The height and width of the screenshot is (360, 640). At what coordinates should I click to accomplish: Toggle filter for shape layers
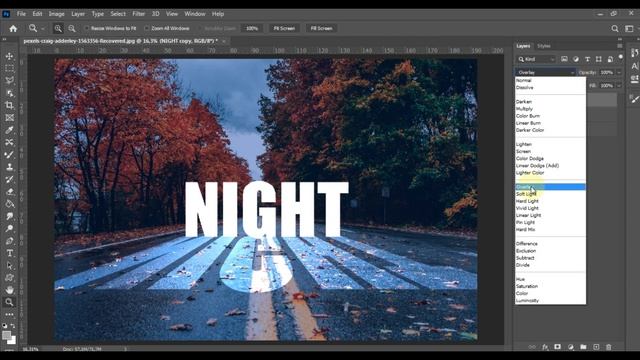[x=599, y=59]
